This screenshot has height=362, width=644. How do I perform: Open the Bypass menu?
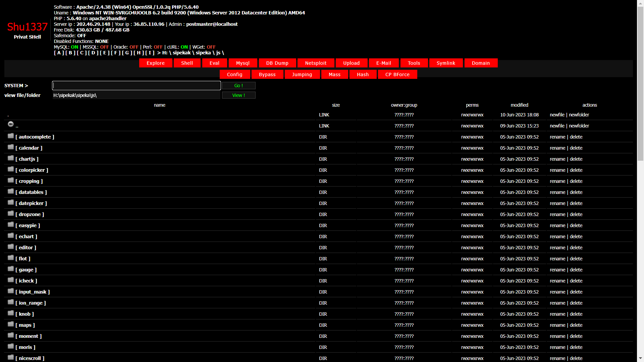pyautogui.click(x=267, y=74)
